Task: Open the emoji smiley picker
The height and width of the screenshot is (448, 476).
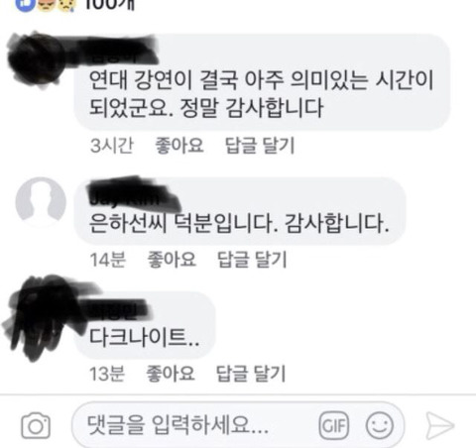Action: [x=380, y=425]
